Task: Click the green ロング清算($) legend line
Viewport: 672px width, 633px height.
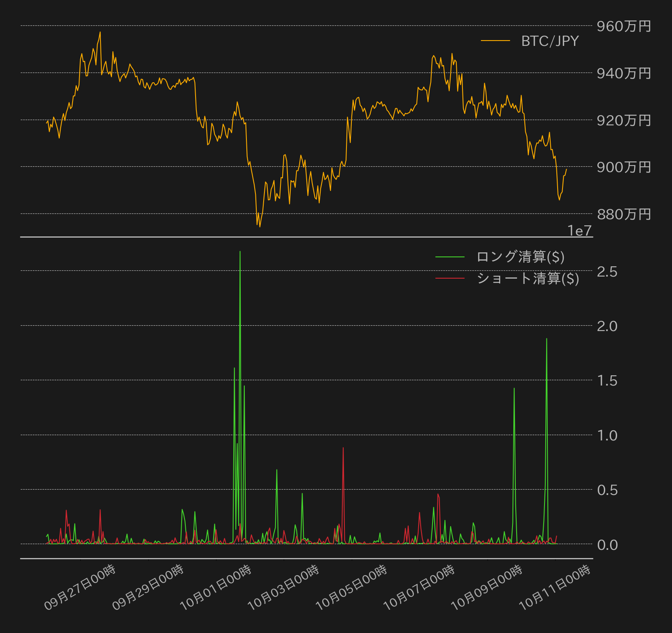Action: pyautogui.click(x=450, y=257)
